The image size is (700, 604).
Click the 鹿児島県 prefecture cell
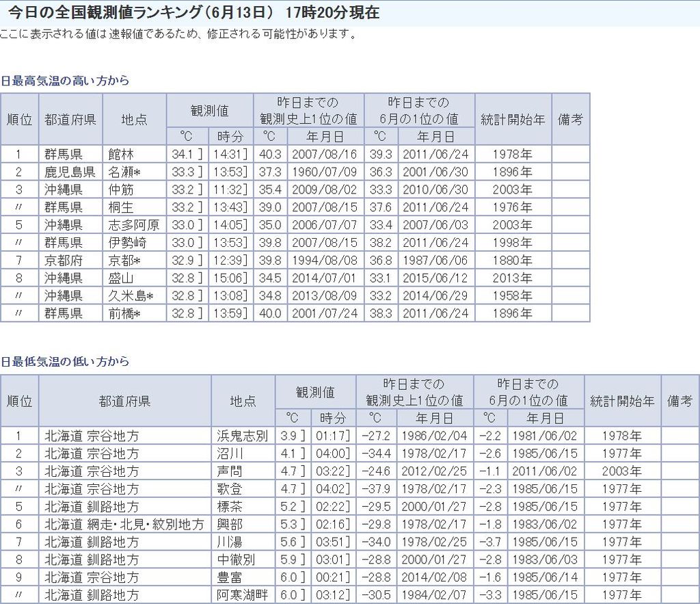pyautogui.click(x=70, y=172)
